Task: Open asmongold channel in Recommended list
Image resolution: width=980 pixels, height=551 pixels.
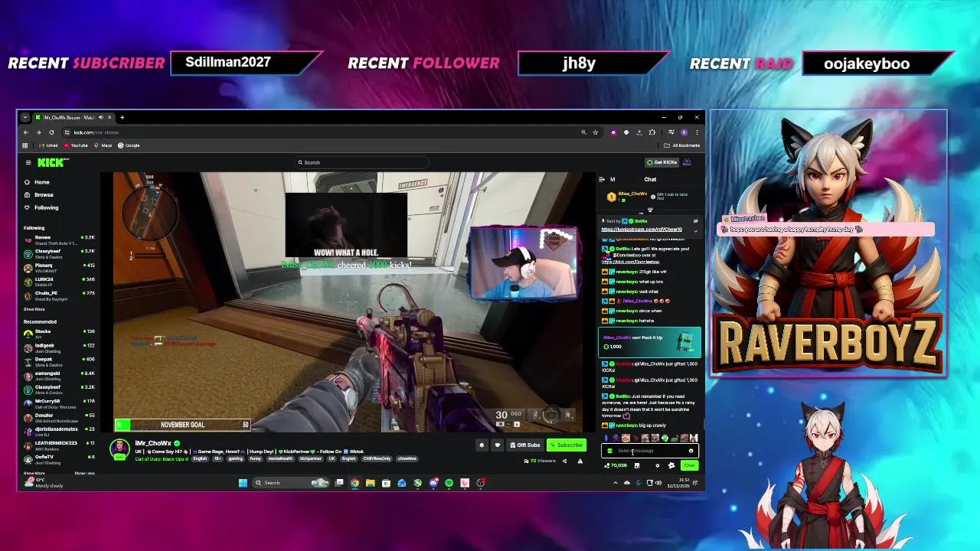Action: [57, 374]
